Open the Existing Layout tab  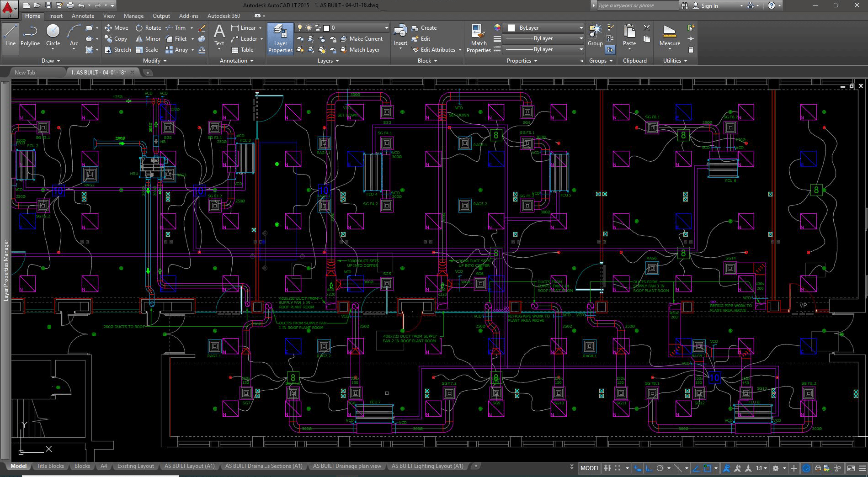135,466
